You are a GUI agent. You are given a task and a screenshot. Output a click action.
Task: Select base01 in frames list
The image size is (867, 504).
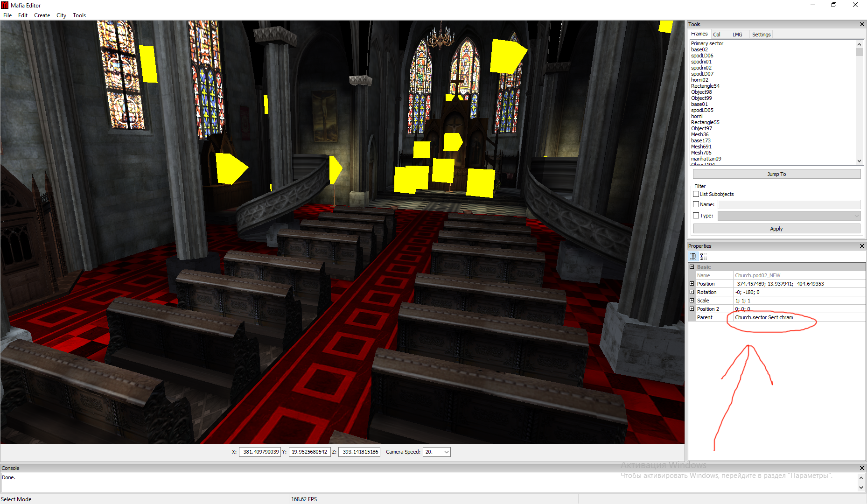[699, 104]
